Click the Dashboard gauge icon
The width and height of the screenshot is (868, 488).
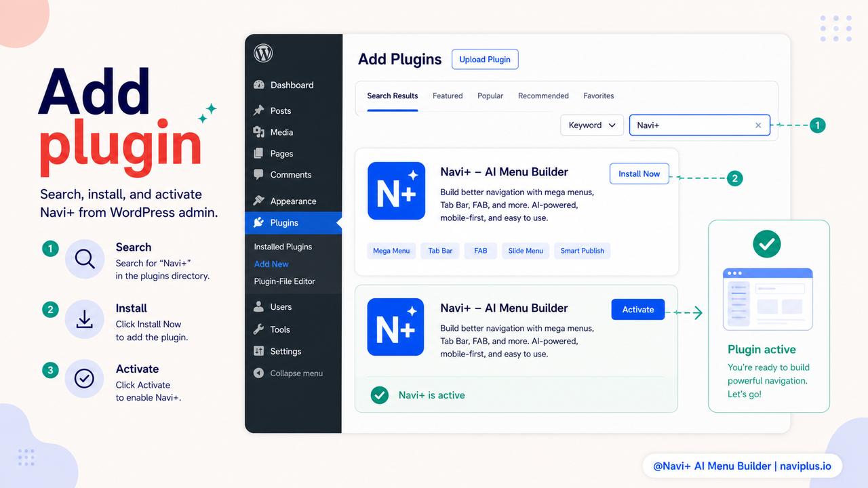coord(258,85)
